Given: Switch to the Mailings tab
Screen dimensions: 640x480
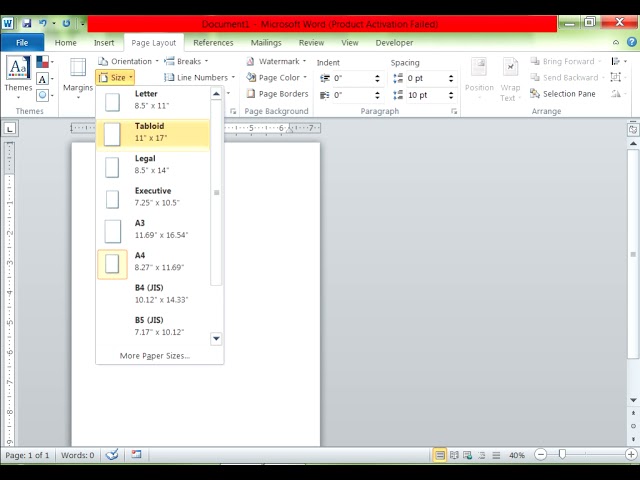Looking at the screenshot, I should click(266, 42).
